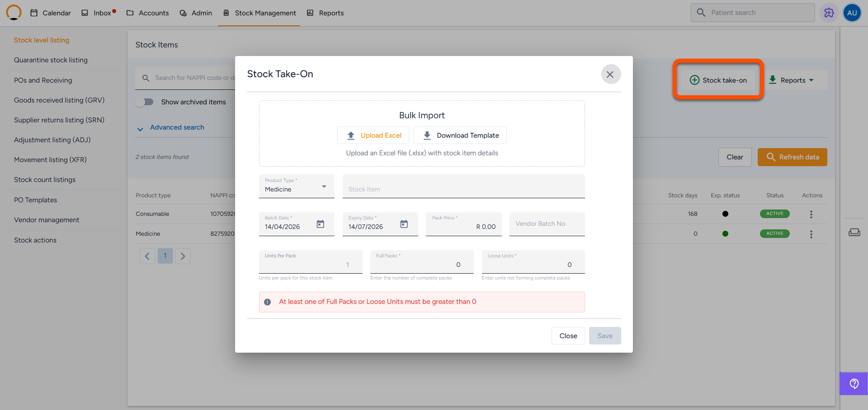Open actions menu for Medicine row
868x410 pixels.
click(811, 234)
